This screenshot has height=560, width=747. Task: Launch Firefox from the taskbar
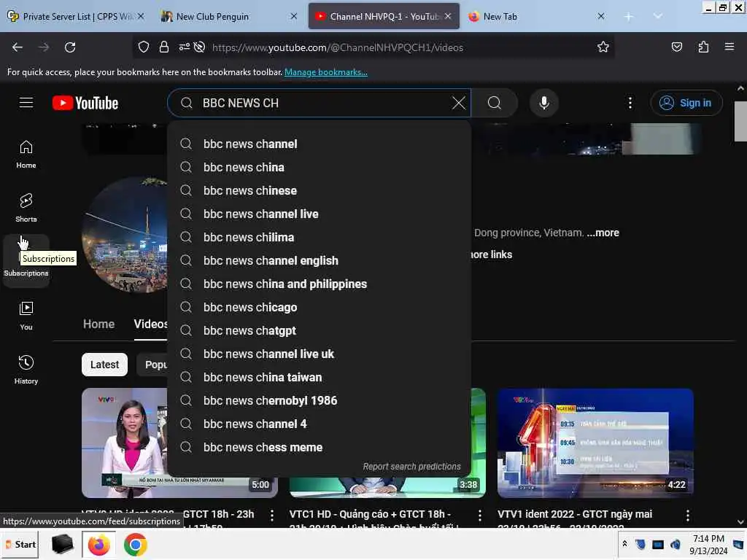[98, 544]
